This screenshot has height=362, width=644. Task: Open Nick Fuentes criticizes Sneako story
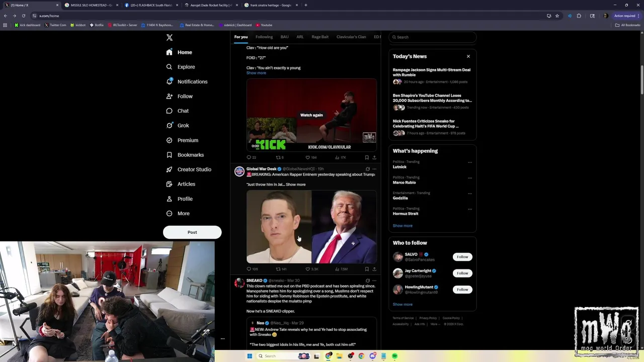coord(432,127)
